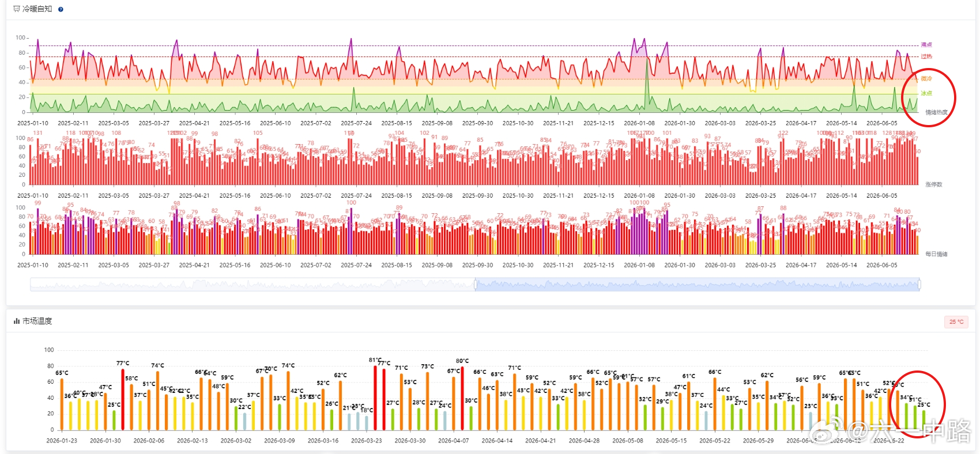Click the 情绪热度 chart name label
This screenshot has width=980, height=454.
(x=936, y=112)
